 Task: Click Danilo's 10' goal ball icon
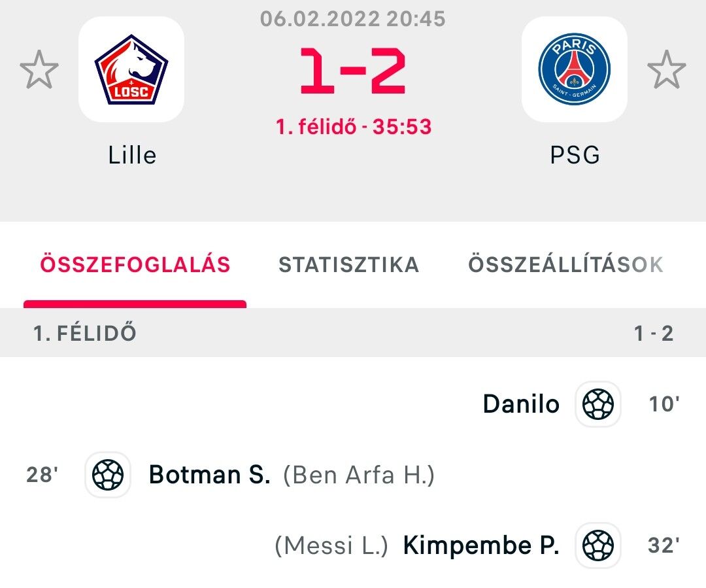click(x=597, y=404)
